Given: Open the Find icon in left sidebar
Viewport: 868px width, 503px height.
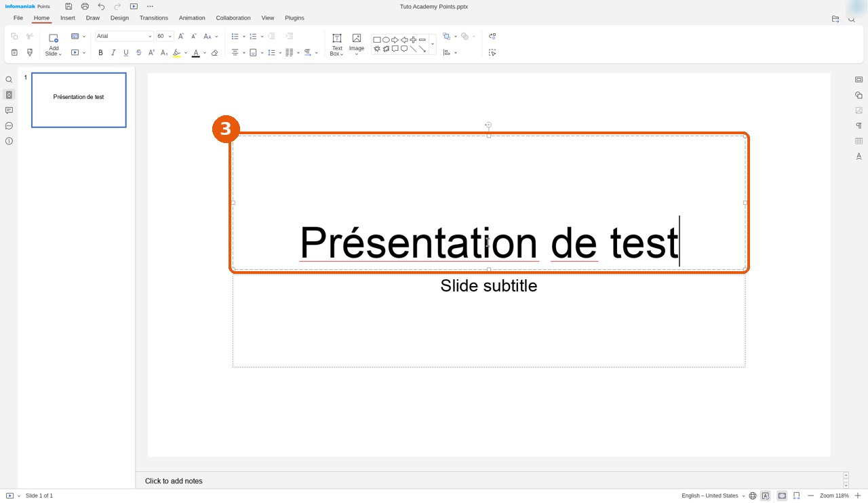Looking at the screenshot, I should [x=9, y=79].
